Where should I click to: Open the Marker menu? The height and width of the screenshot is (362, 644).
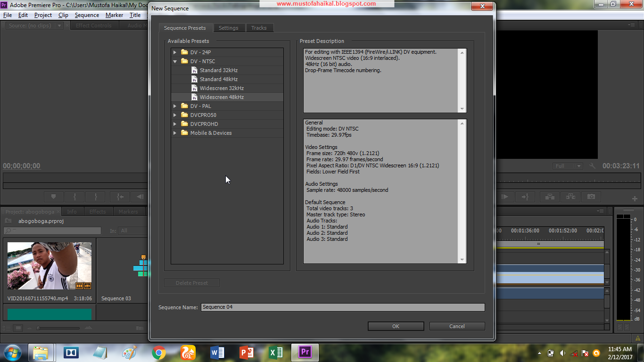(114, 15)
